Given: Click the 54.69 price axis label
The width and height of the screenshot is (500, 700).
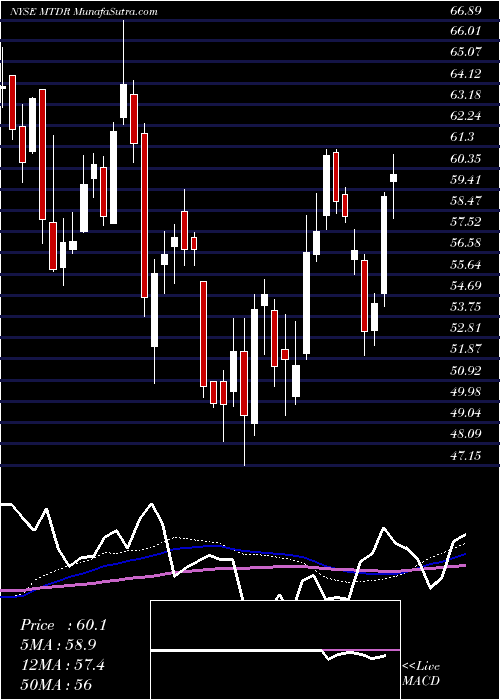Looking at the screenshot, I should [x=466, y=286].
